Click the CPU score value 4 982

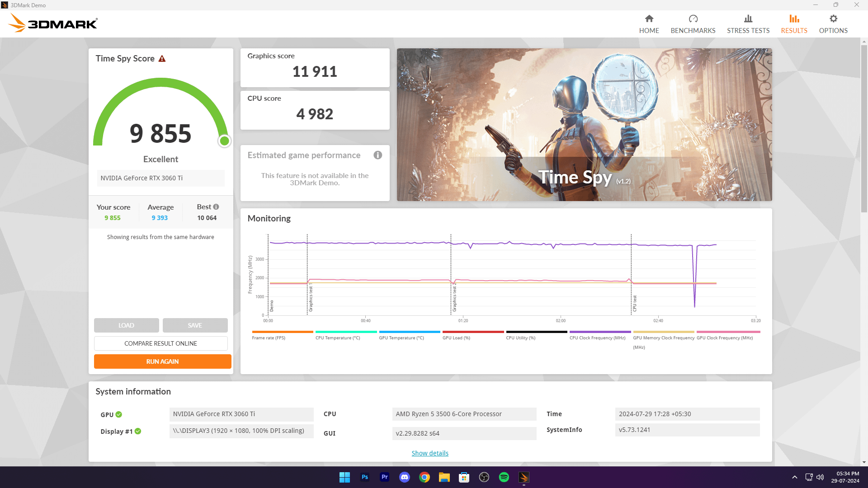[x=315, y=114]
